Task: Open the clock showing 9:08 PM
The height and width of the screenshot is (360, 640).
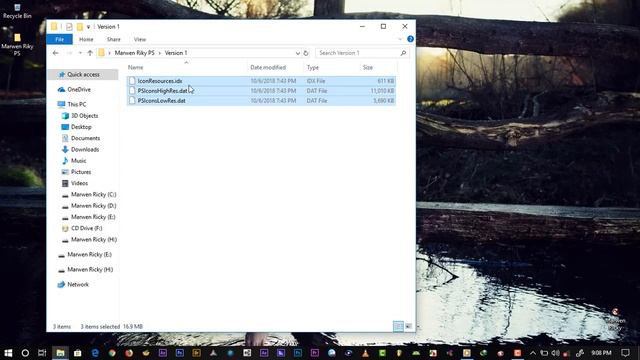Action: pos(601,353)
